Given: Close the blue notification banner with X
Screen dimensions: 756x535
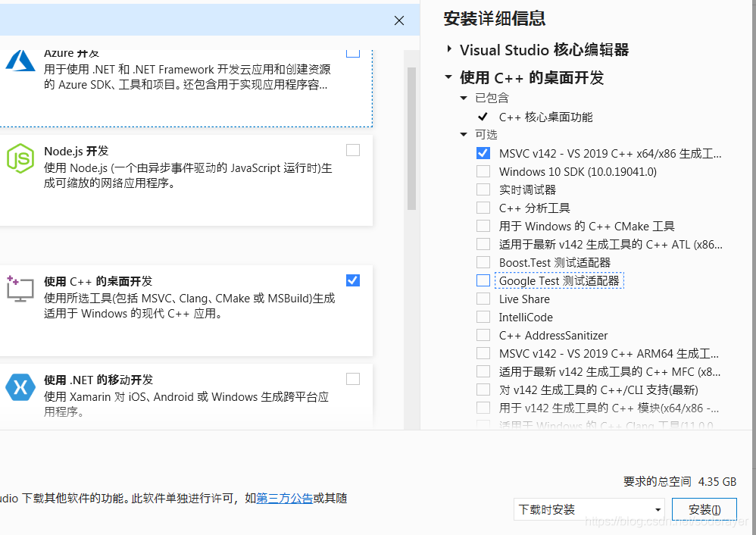Looking at the screenshot, I should [x=399, y=20].
